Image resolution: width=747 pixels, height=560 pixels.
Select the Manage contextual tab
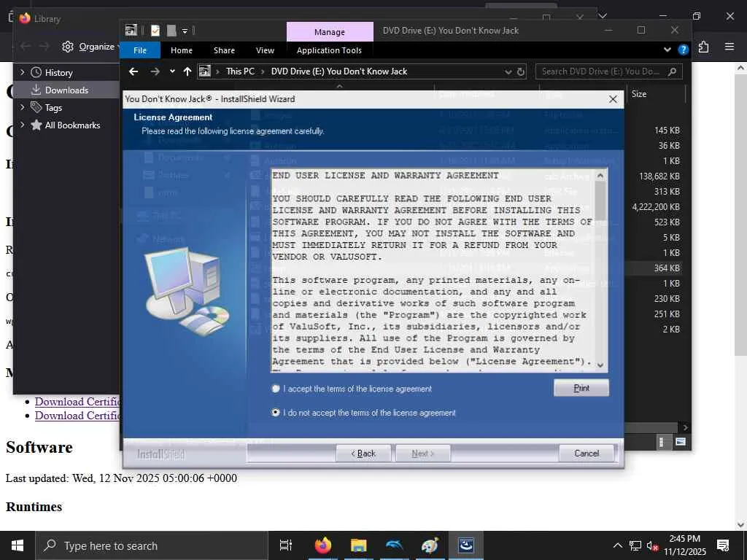(330, 32)
